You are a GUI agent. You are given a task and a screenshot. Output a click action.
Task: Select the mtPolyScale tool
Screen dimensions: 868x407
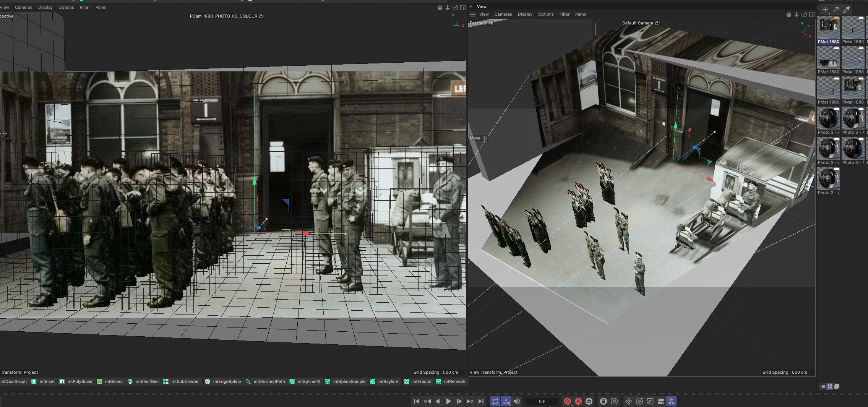76,381
